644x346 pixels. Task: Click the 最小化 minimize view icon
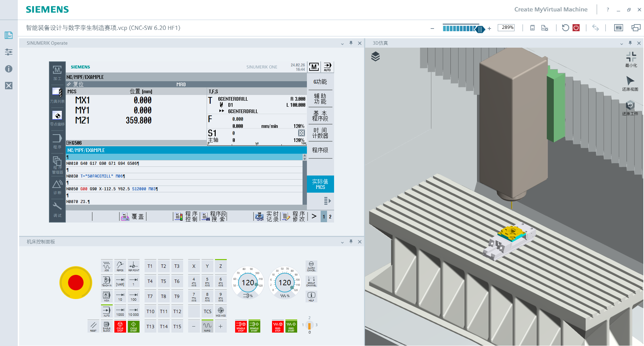tap(631, 59)
